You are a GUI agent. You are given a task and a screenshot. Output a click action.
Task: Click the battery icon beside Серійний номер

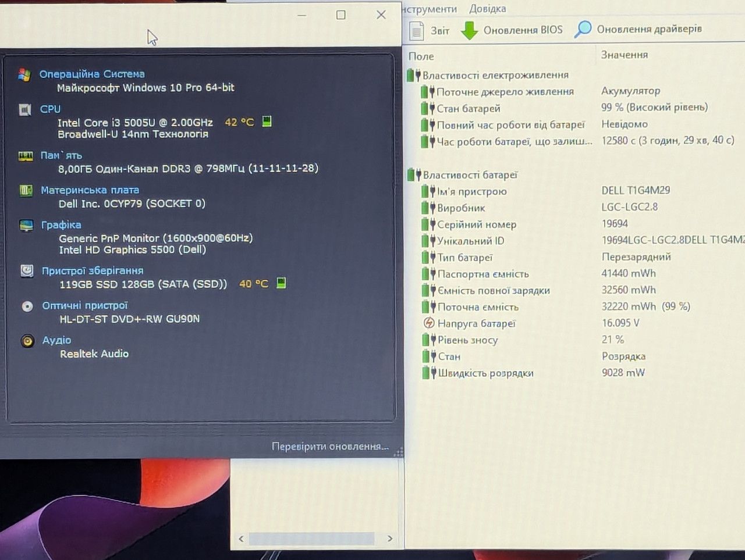[x=429, y=224]
